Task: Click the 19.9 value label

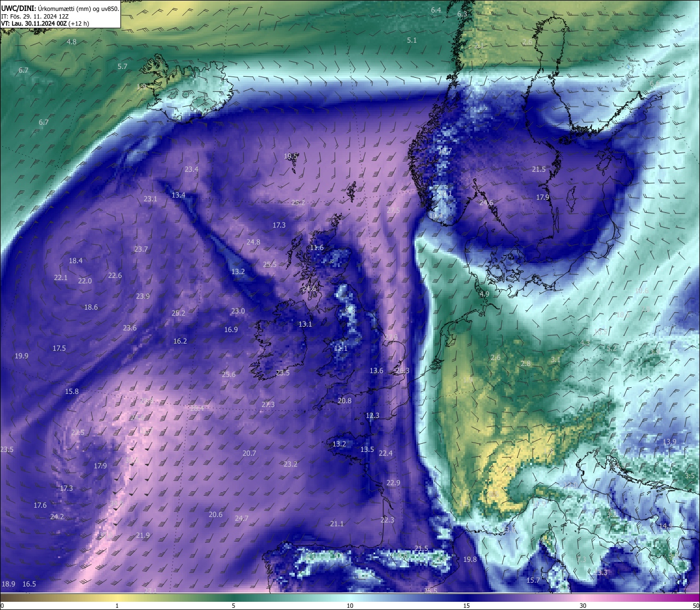Action: click(x=21, y=356)
